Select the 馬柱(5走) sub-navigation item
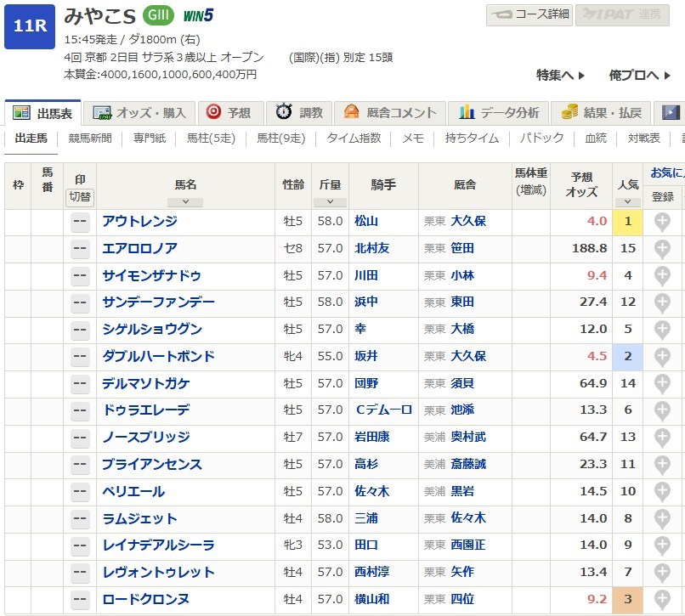This screenshot has width=685, height=616. [211, 138]
